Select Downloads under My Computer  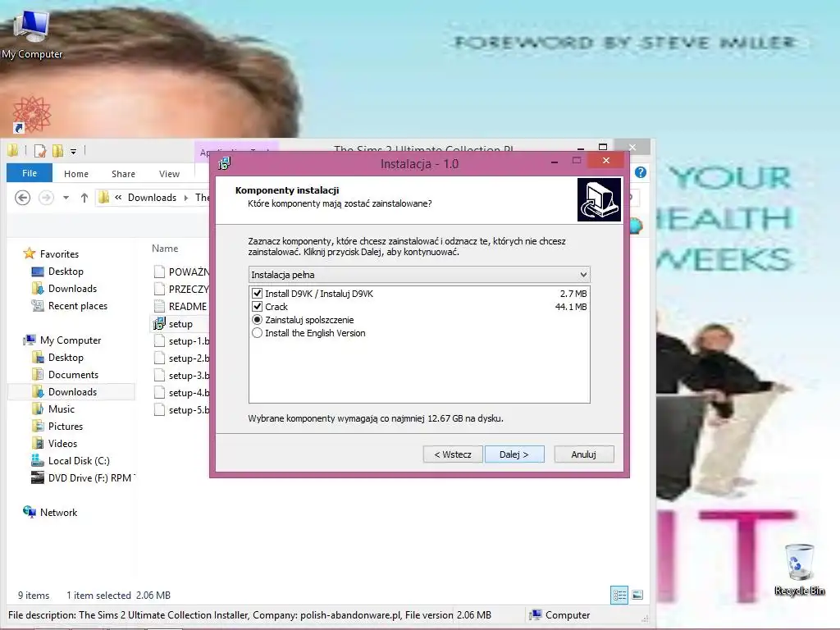coord(72,391)
